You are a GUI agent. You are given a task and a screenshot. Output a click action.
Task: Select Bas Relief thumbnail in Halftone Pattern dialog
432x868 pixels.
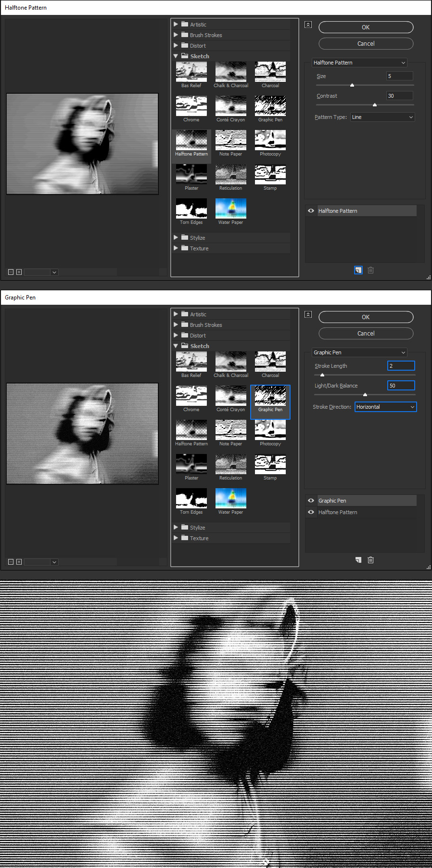[191, 72]
